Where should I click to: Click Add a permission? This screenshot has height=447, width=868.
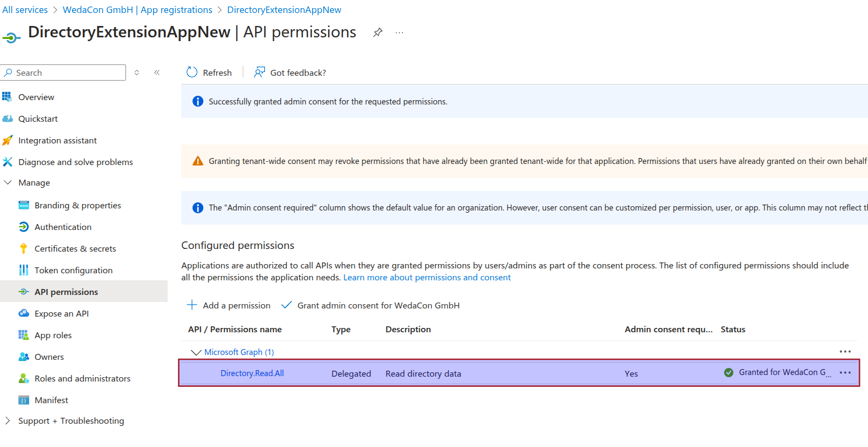pyautogui.click(x=228, y=305)
